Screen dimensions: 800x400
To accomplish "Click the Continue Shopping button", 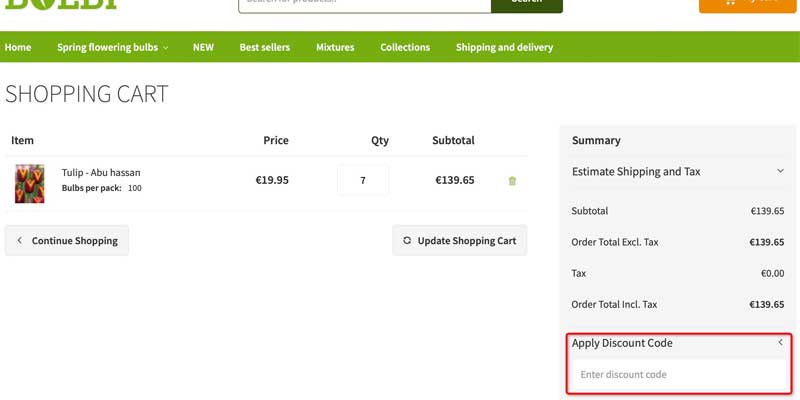I will tap(67, 240).
